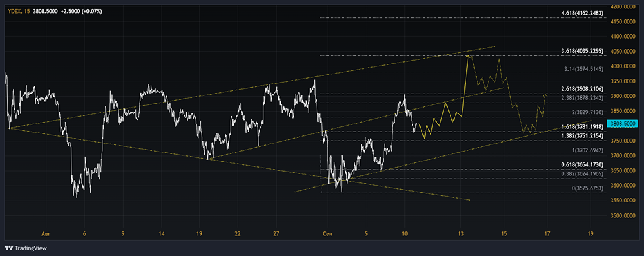Click date 15 on the time axis
The height and width of the screenshot is (256, 644).
click(504, 234)
